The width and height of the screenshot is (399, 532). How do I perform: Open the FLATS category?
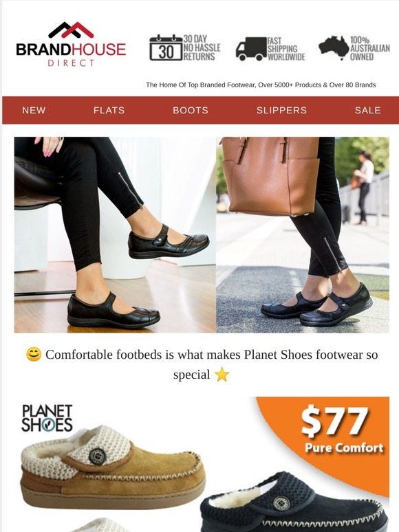[x=109, y=110]
